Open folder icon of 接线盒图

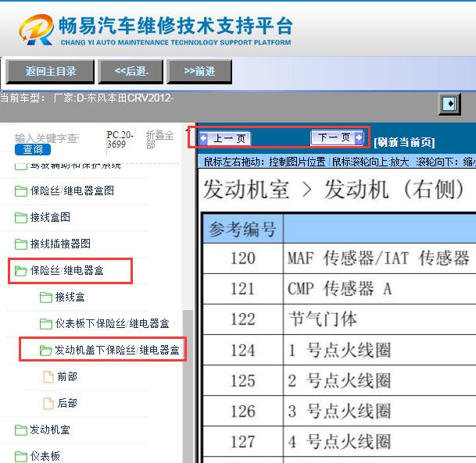tap(21, 217)
